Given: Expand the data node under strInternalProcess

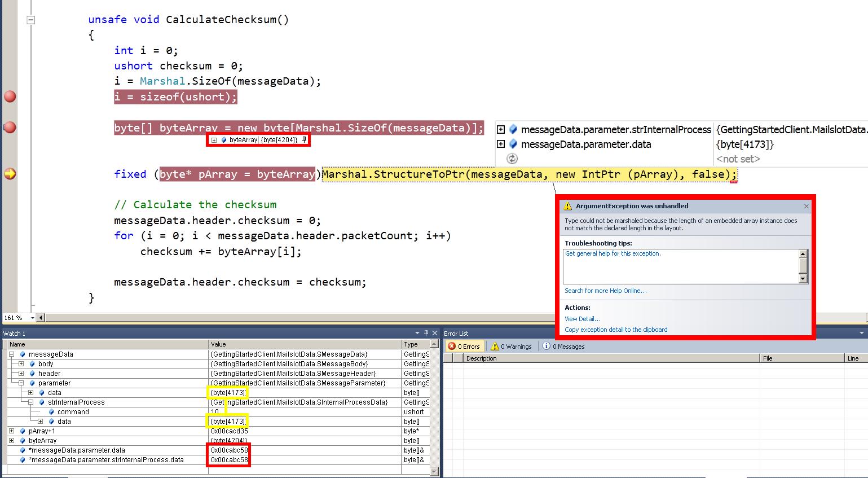Looking at the screenshot, I should coord(40,422).
